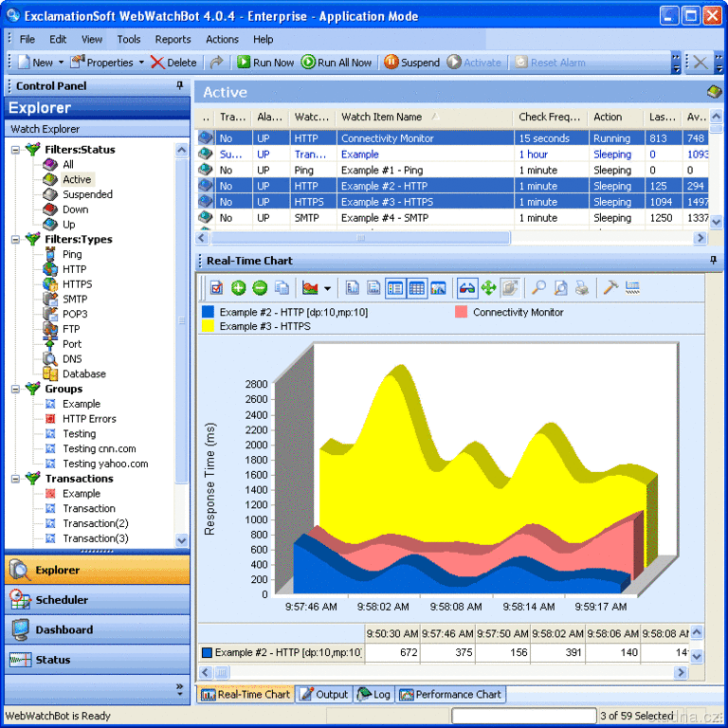Open the Scheduler navigation pane
The image size is (728, 728).
[98, 600]
